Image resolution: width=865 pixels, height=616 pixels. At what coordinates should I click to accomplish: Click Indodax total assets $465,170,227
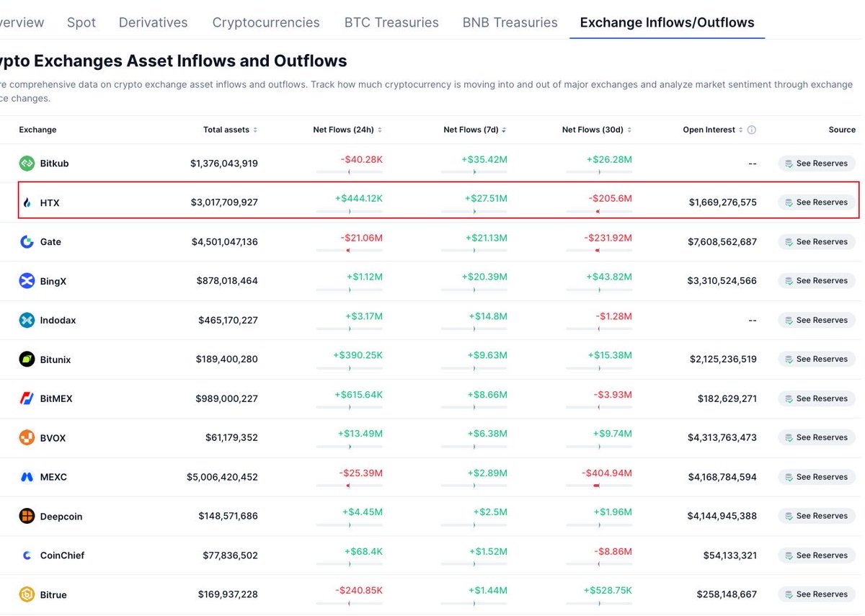pyautogui.click(x=228, y=320)
